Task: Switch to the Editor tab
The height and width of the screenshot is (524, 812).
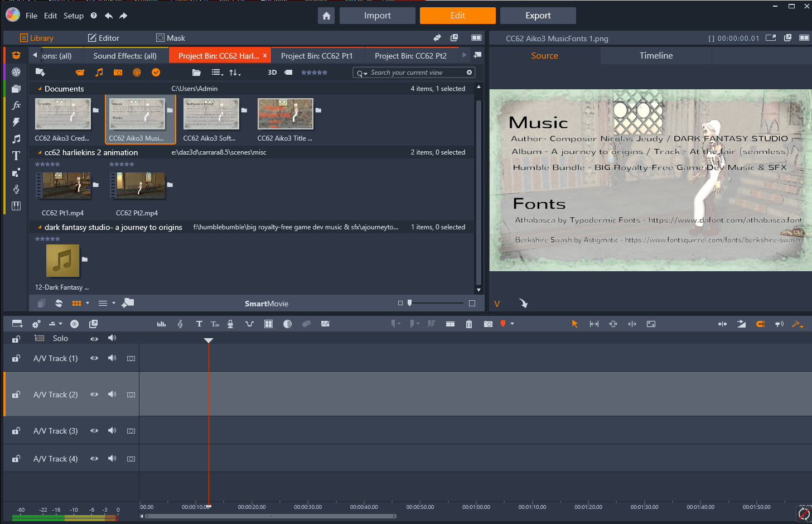Action: [x=104, y=38]
